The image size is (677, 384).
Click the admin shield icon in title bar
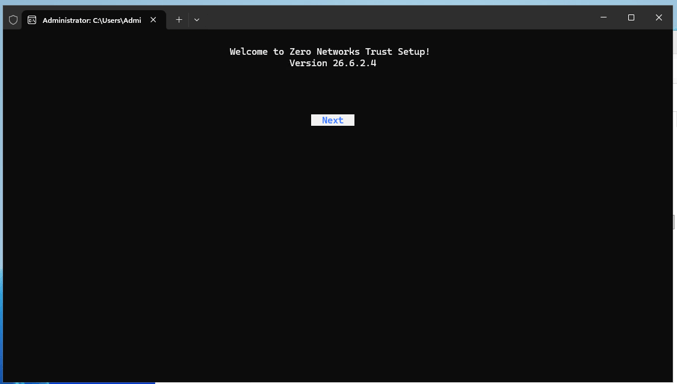(x=13, y=20)
